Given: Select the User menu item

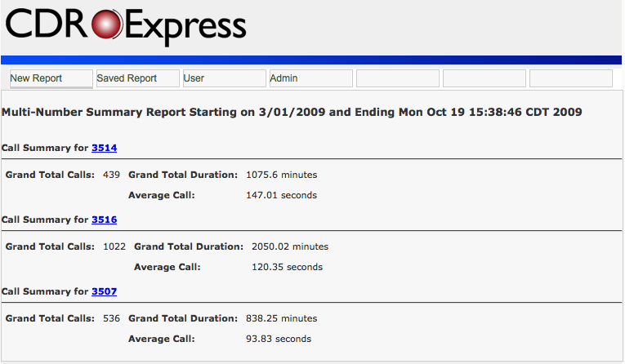Looking at the screenshot, I should [x=224, y=78].
